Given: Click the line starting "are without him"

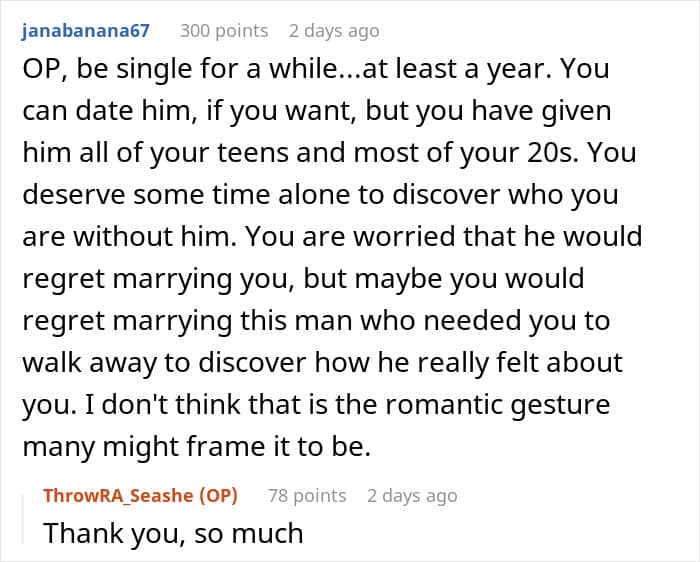Looking at the screenshot, I should click(x=331, y=237).
